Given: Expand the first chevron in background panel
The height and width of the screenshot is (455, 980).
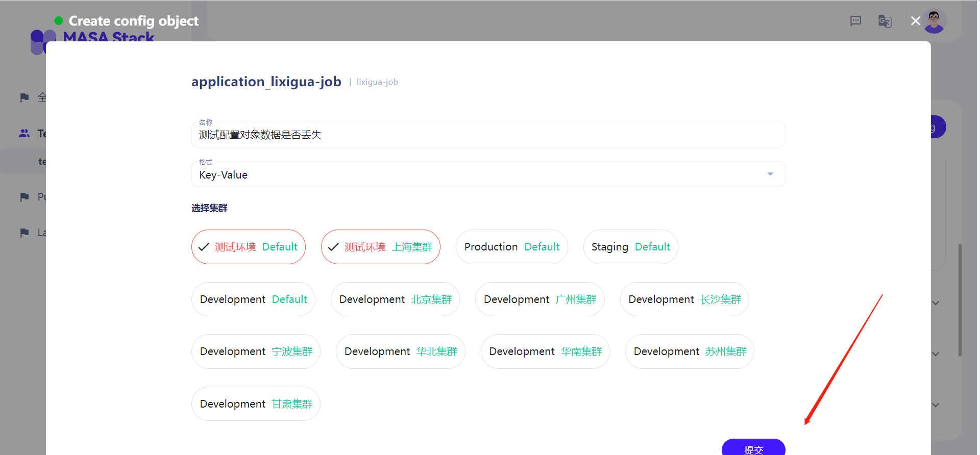Looking at the screenshot, I should tap(936, 303).
